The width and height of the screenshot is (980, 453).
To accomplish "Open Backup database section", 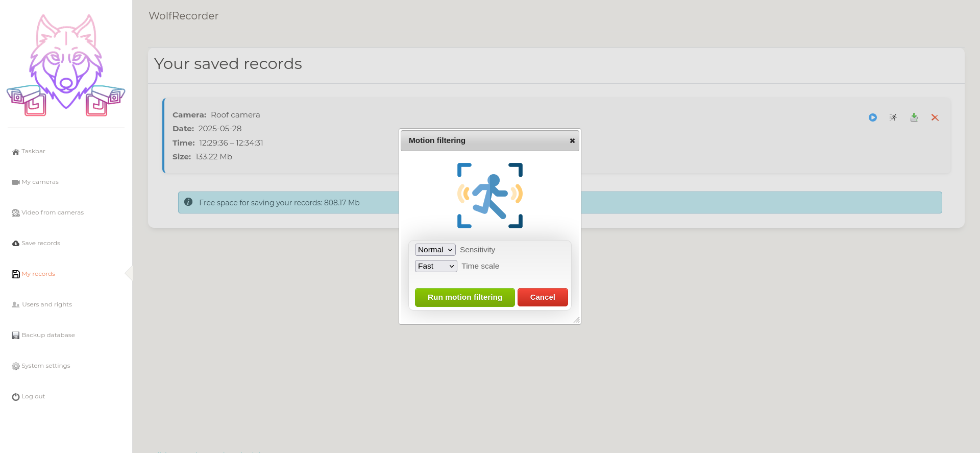I will (x=48, y=336).
